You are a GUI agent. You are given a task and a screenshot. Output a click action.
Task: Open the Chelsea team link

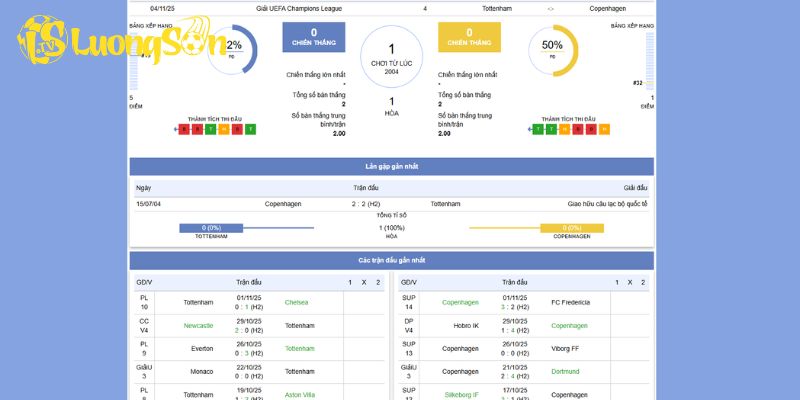tap(297, 302)
